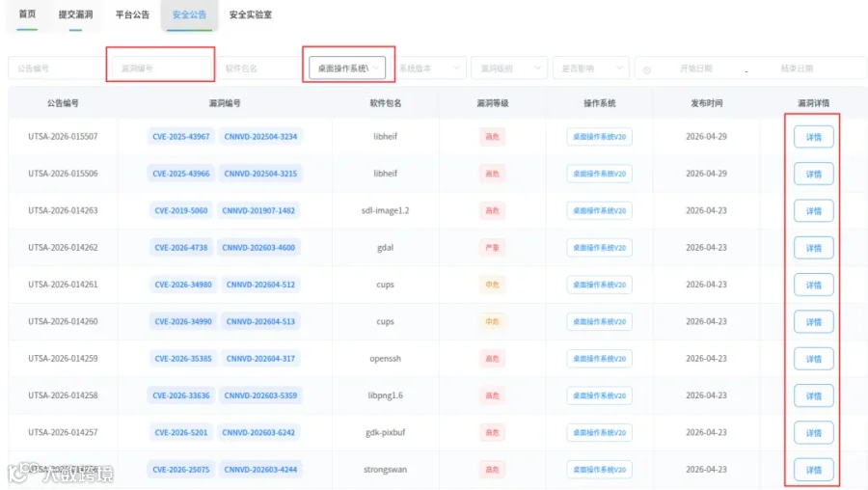The width and height of the screenshot is (868, 490).
Task: Open 详情 for the gdk-pixbuf row
Action: point(813,433)
